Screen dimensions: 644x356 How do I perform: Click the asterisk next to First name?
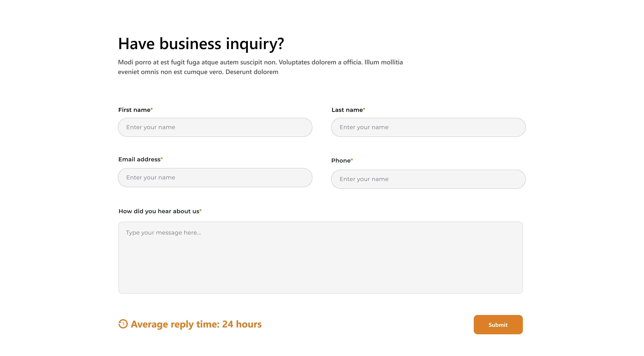152,109
